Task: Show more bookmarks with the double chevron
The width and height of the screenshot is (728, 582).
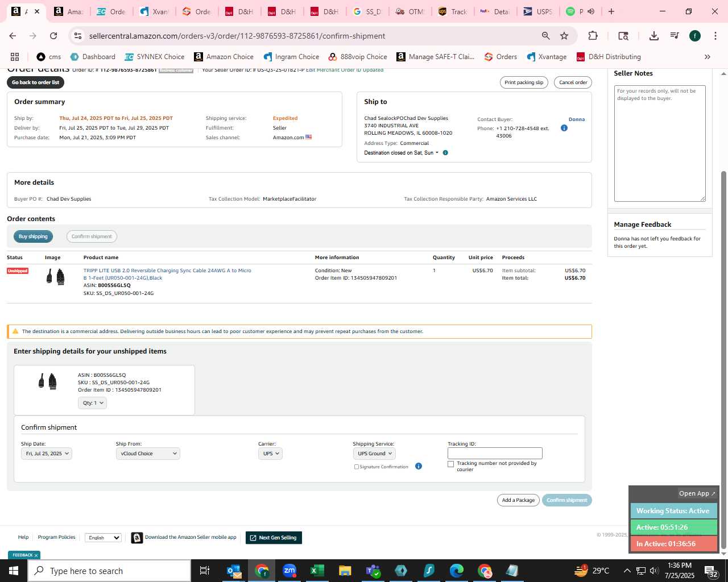Action: [x=708, y=57]
